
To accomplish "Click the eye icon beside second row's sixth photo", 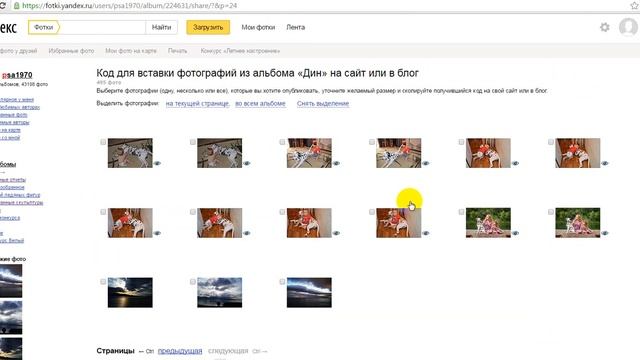I will [x=605, y=233].
